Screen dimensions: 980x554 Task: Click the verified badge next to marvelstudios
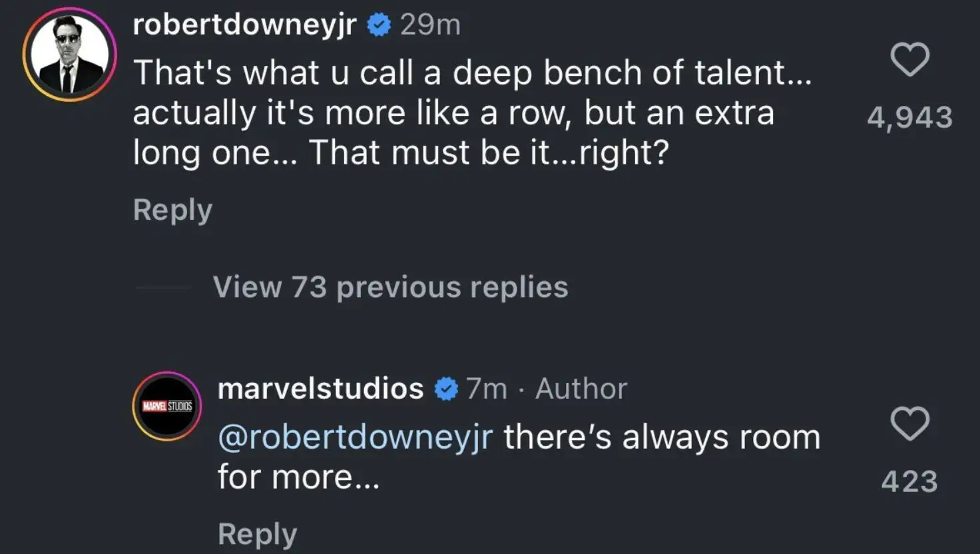point(446,386)
